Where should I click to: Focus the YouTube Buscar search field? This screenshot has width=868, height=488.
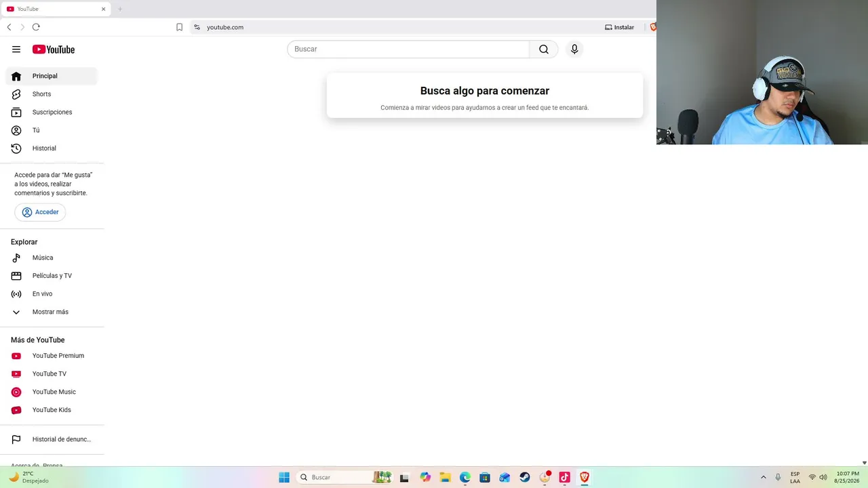pyautogui.click(x=408, y=49)
